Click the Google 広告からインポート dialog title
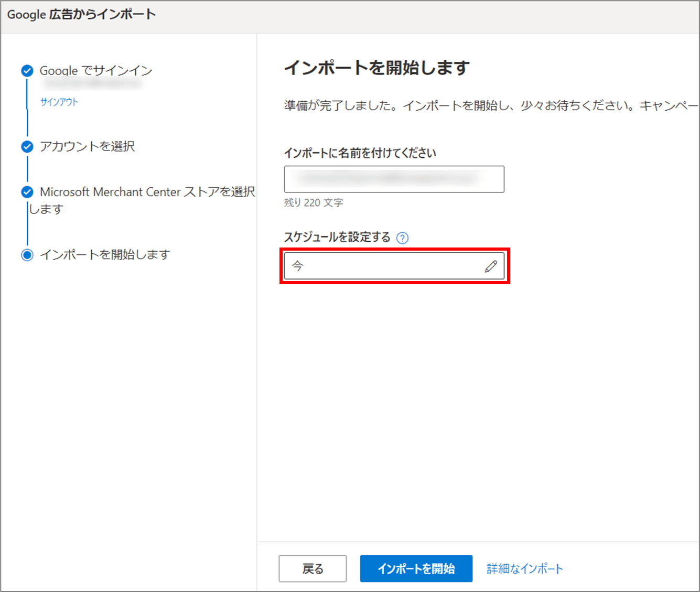The height and width of the screenshot is (592, 700). click(81, 15)
